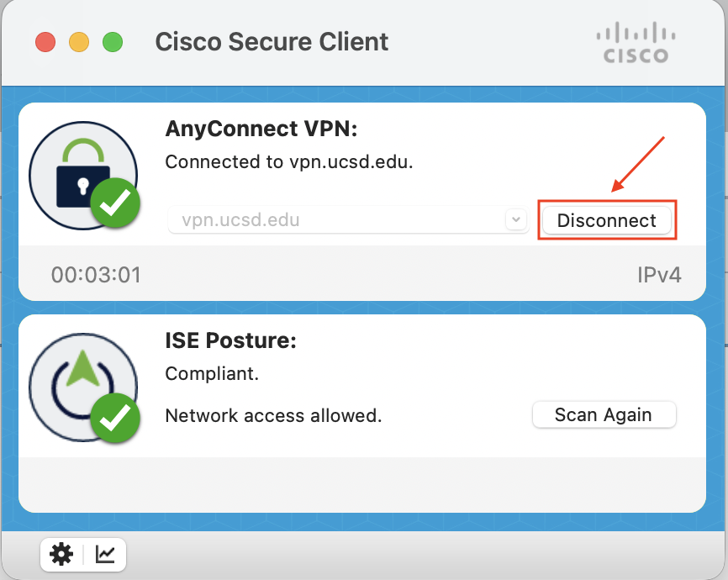
Task: Select the AnyConnect VPN section title
Action: click(261, 129)
